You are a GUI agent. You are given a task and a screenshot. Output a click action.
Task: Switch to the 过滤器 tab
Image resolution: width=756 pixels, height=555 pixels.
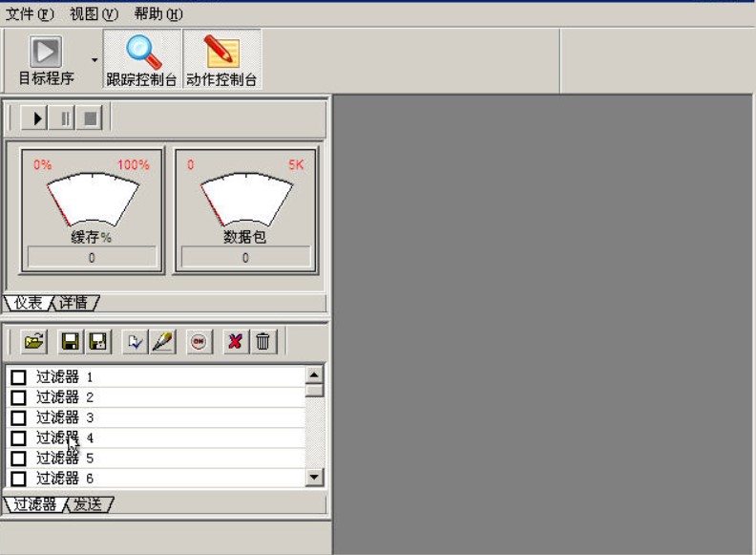tap(33, 504)
